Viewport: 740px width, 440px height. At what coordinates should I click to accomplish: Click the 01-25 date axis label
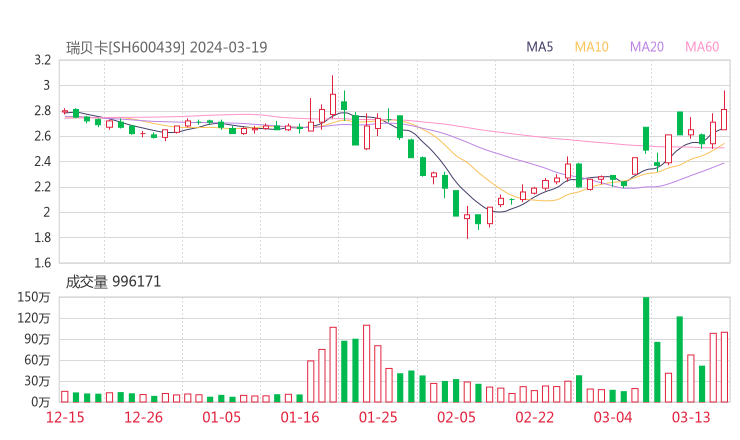(378, 417)
